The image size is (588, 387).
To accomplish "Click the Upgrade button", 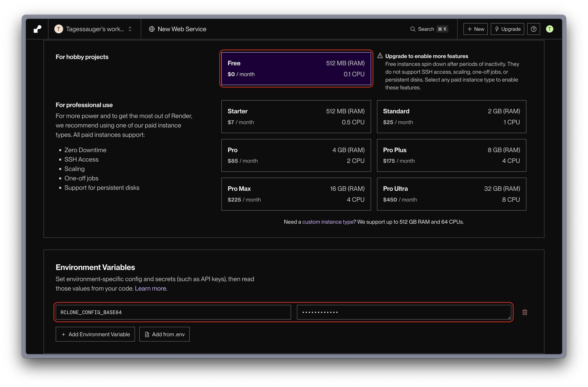I will tap(507, 29).
